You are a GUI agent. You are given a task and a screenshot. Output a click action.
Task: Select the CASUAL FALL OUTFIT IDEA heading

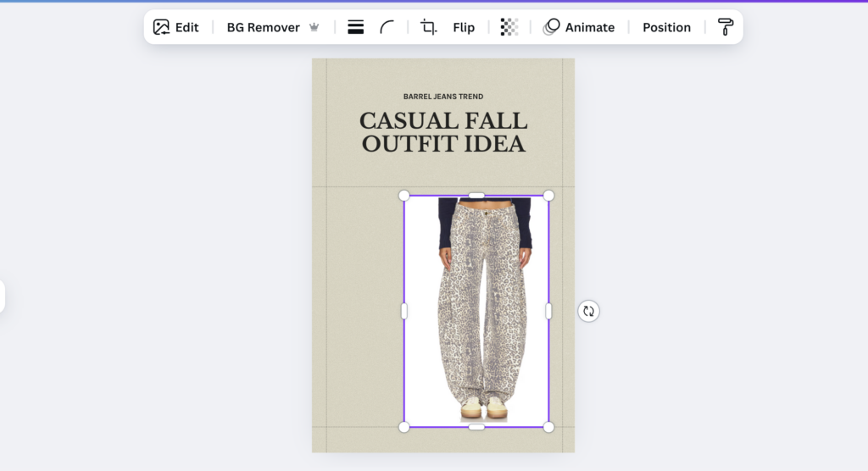click(443, 132)
